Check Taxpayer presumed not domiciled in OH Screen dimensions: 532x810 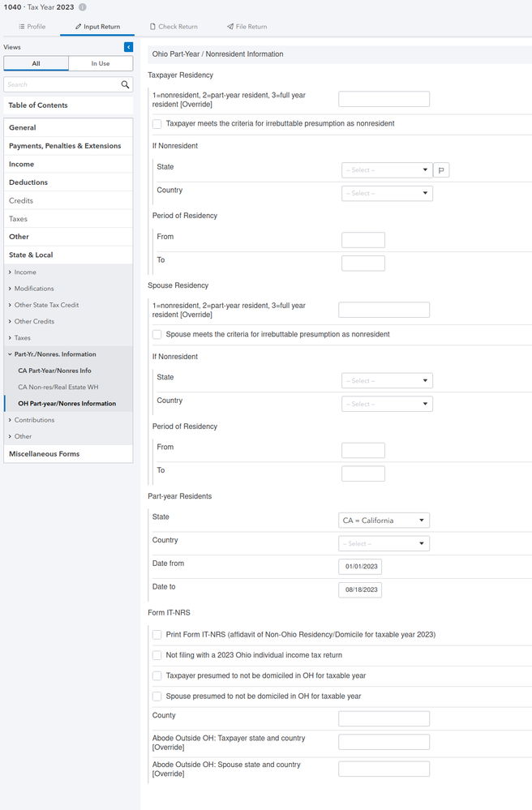point(157,676)
